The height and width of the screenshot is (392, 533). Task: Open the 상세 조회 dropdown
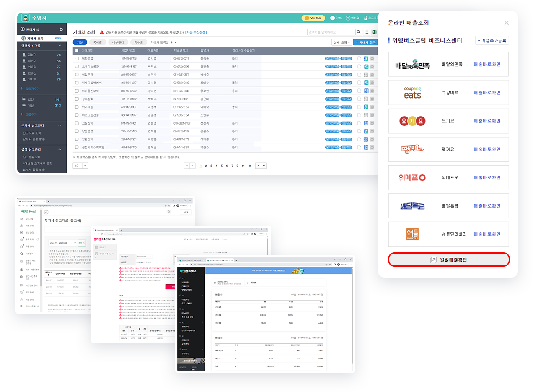(341, 42)
